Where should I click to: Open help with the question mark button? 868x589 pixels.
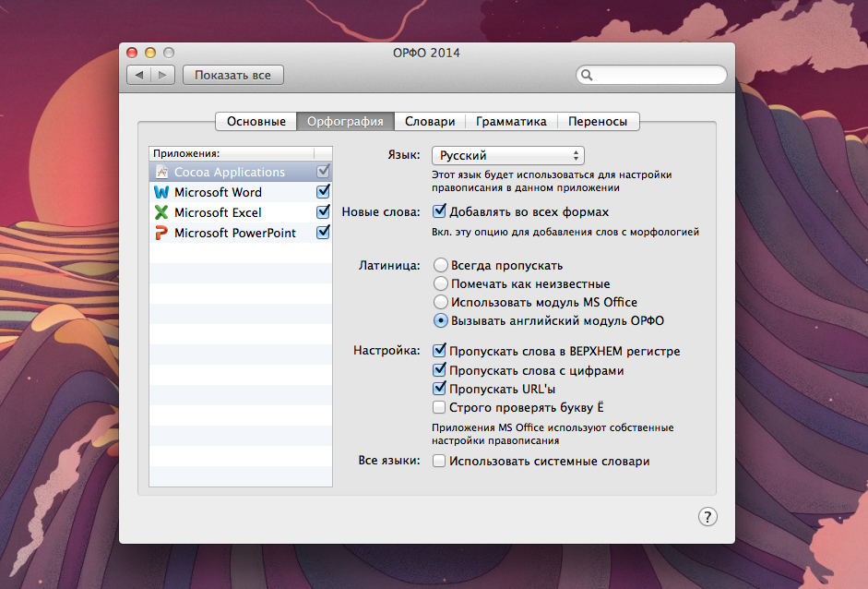(707, 516)
